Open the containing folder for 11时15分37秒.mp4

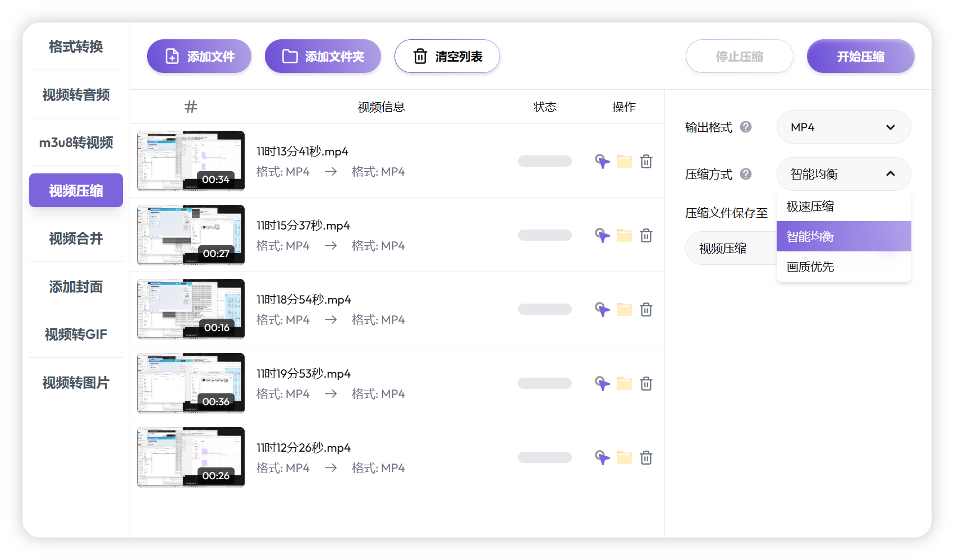624,235
